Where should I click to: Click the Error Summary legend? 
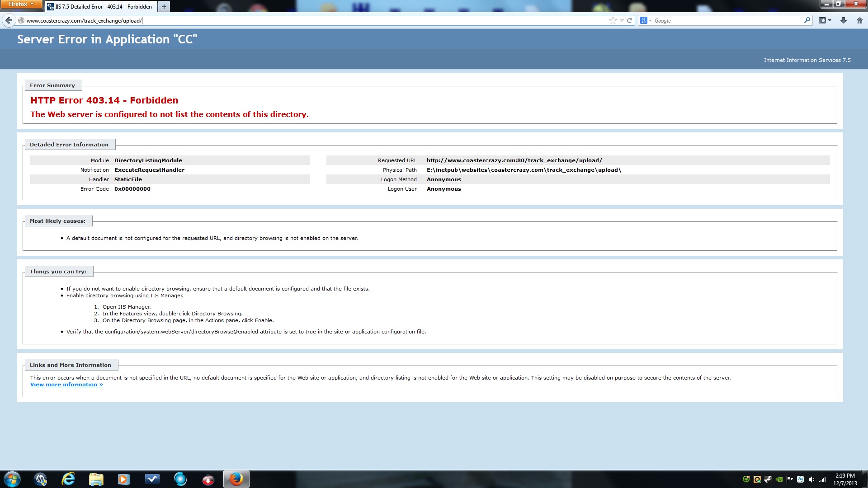point(52,85)
